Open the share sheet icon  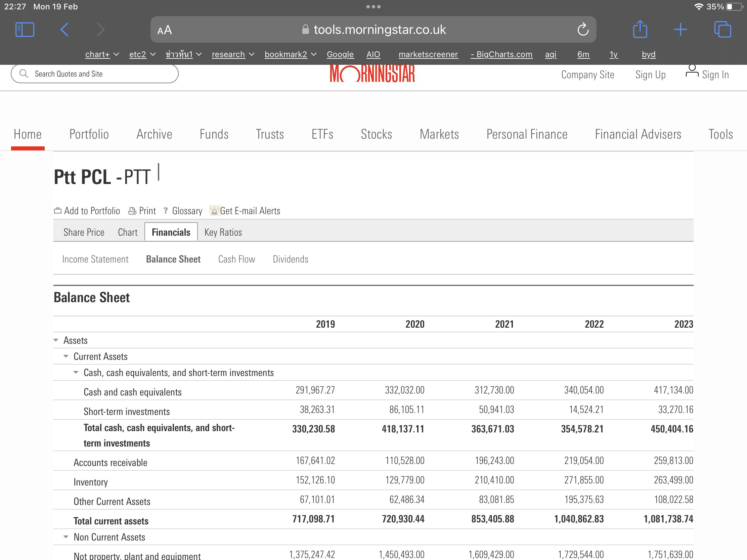[640, 29]
